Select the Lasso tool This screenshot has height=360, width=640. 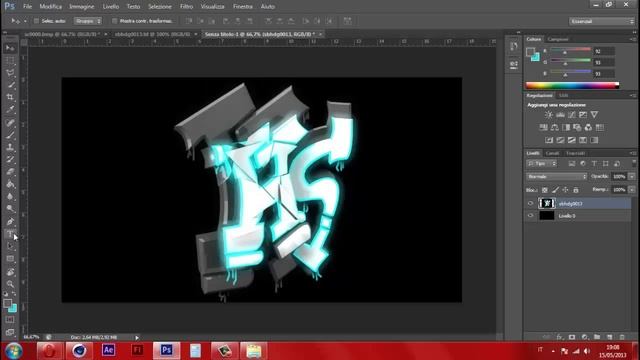coord(10,73)
